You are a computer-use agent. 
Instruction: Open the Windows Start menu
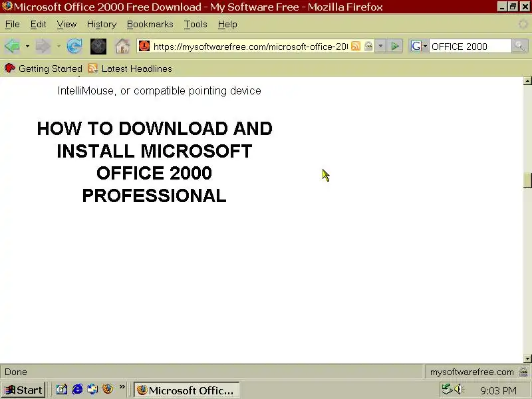click(x=23, y=390)
